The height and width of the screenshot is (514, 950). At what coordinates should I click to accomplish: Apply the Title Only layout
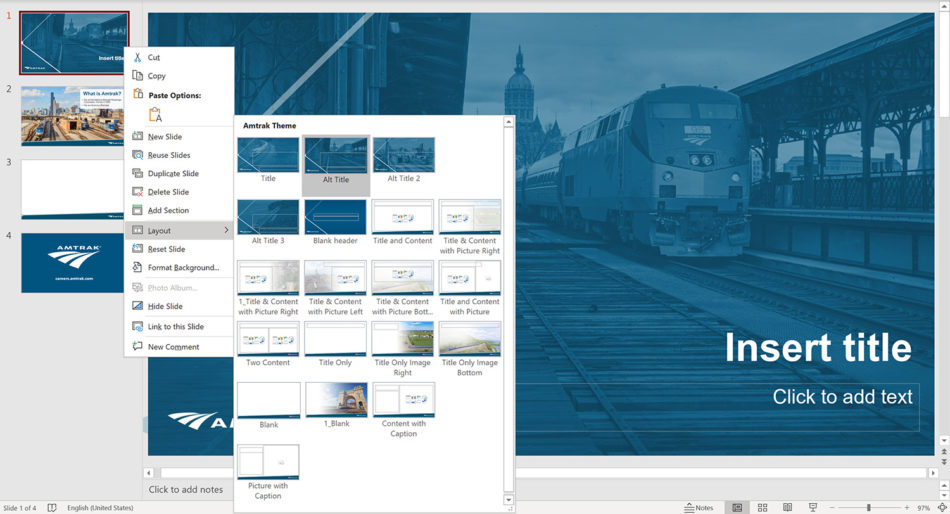335,339
